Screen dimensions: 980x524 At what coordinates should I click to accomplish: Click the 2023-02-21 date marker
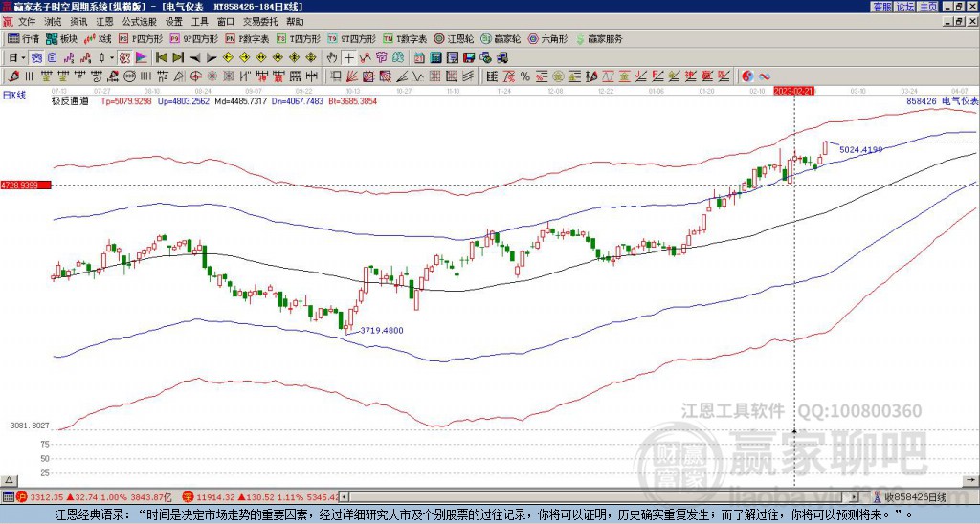[x=793, y=91]
